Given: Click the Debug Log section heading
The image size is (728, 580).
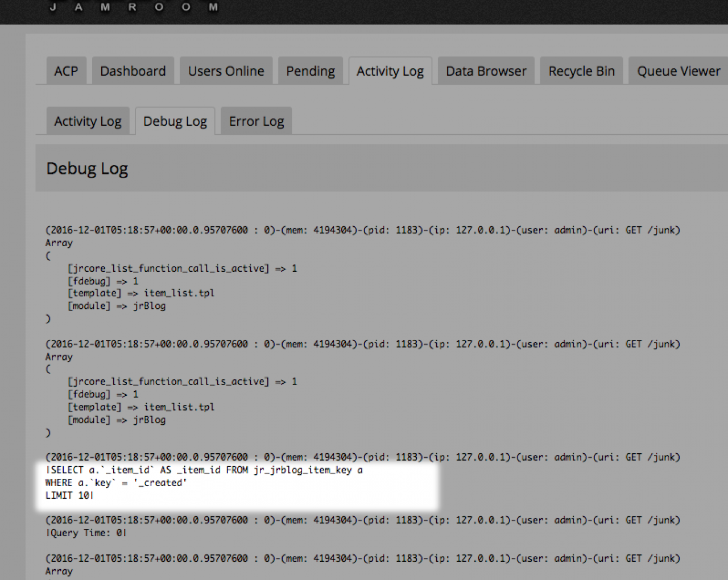Looking at the screenshot, I should (x=87, y=168).
